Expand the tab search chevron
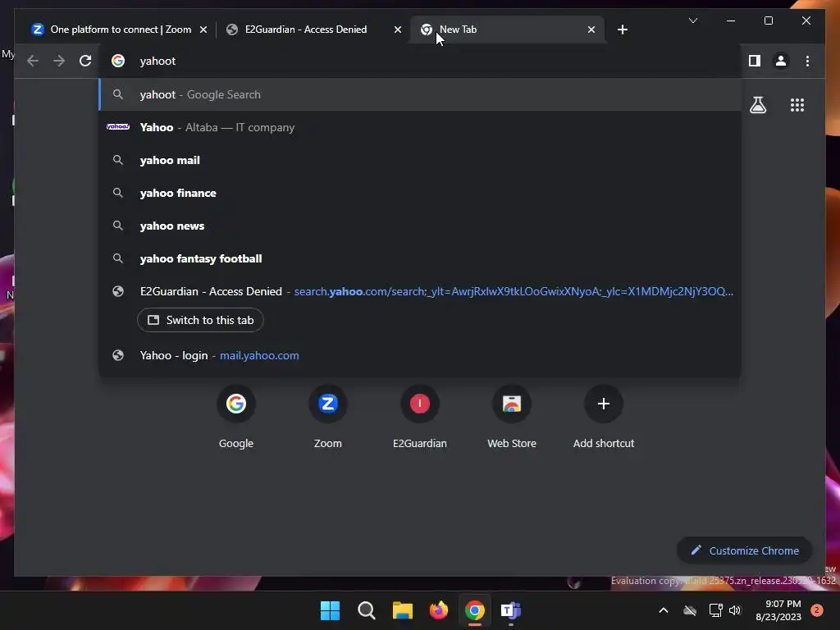The height and width of the screenshot is (630, 840). pos(692,21)
